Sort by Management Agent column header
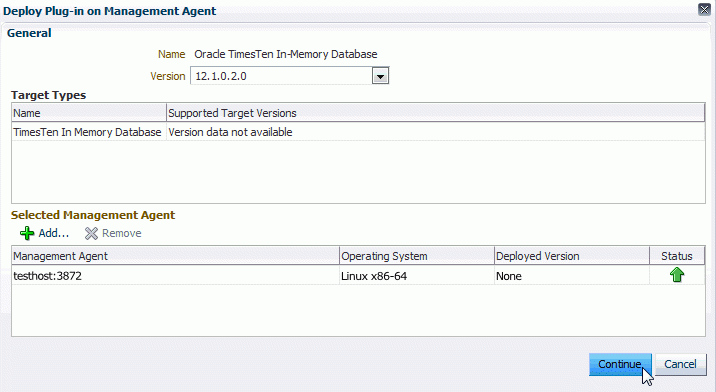This screenshot has width=716, height=392. (175, 256)
